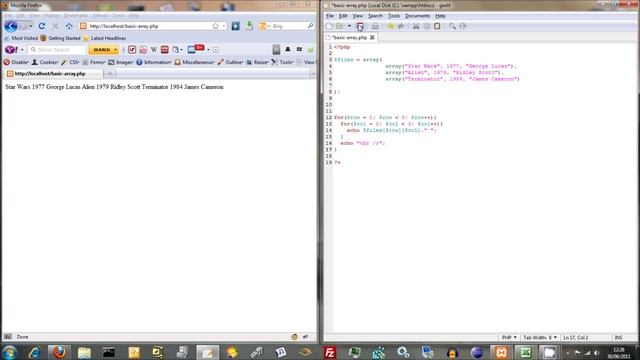The height and width of the screenshot is (360, 640).
Task: Open the Yahoo toolbar logo
Action: pyautogui.click(x=11, y=50)
